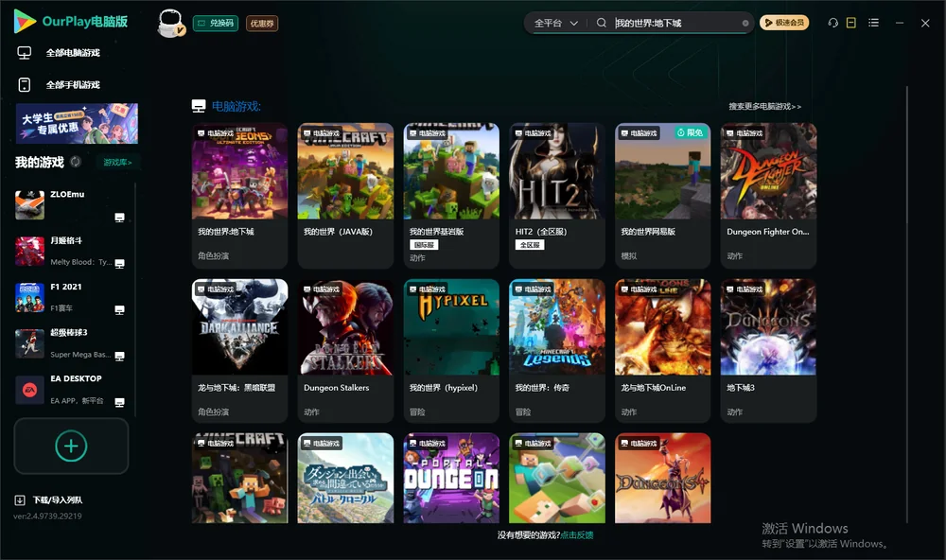The width and height of the screenshot is (946, 560).
Task: Open 超级棒球3 in the sidebar
Action: coord(71,343)
